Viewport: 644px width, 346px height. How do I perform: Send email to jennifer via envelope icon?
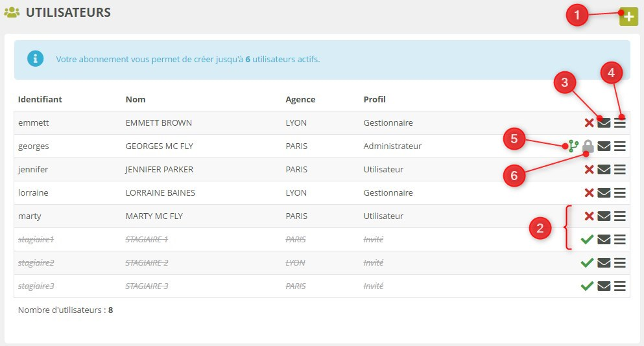point(604,170)
